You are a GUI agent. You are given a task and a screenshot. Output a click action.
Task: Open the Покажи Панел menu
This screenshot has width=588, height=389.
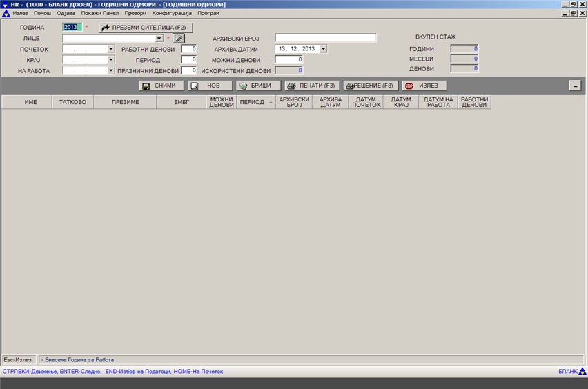99,13
